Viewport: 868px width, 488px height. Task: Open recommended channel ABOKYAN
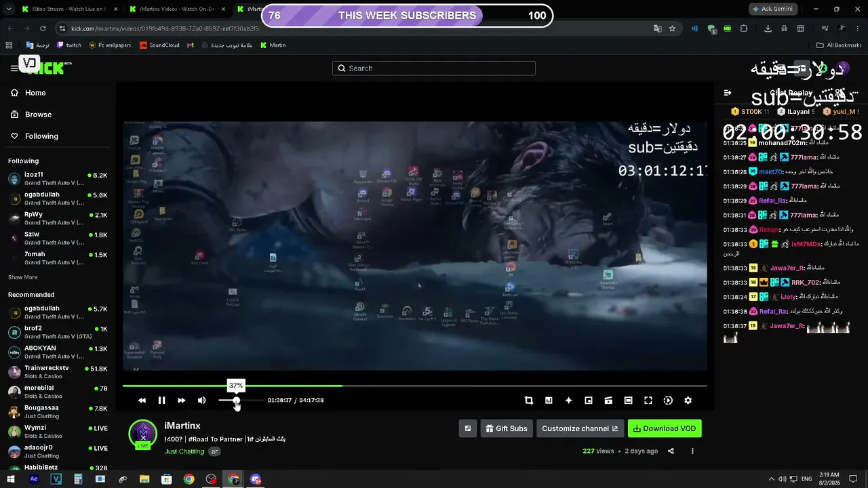(x=58, y=352)
